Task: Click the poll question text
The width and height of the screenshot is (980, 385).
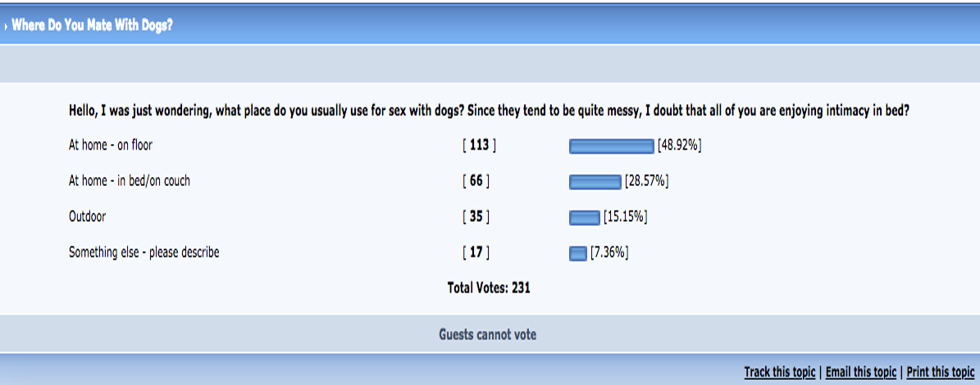Action: tap(489, 112)
